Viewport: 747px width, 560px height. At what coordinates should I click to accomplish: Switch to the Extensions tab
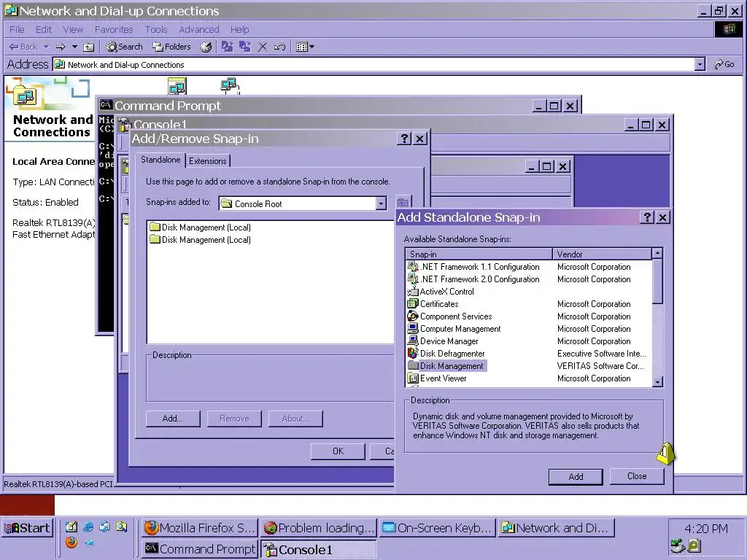(x=208, y=161)
